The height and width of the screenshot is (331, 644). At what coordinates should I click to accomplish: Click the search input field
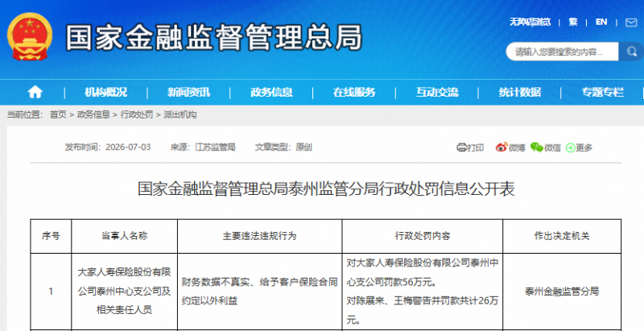point(562,52)
